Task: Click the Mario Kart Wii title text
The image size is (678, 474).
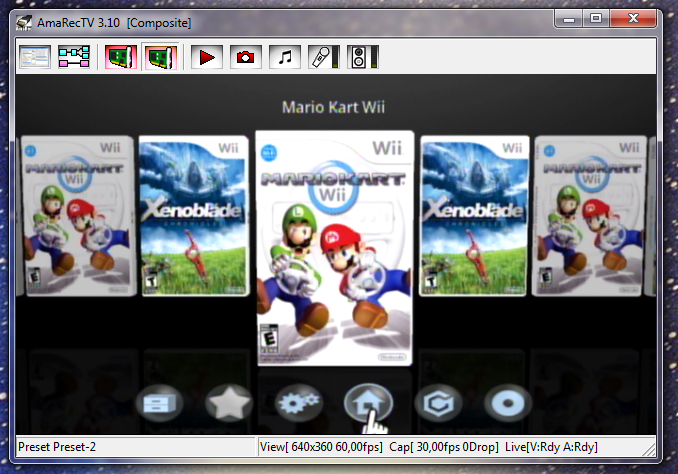Action: (333, 107)
